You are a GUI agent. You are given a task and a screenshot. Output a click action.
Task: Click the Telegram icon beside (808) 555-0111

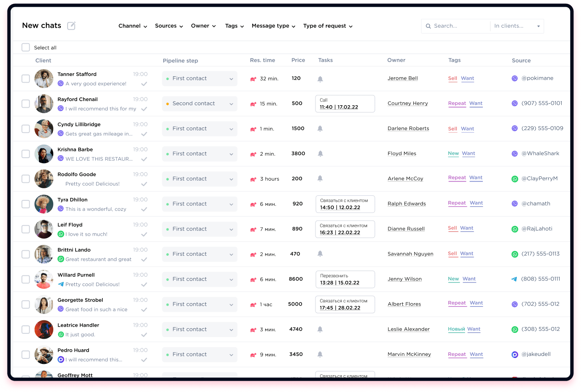514,279
